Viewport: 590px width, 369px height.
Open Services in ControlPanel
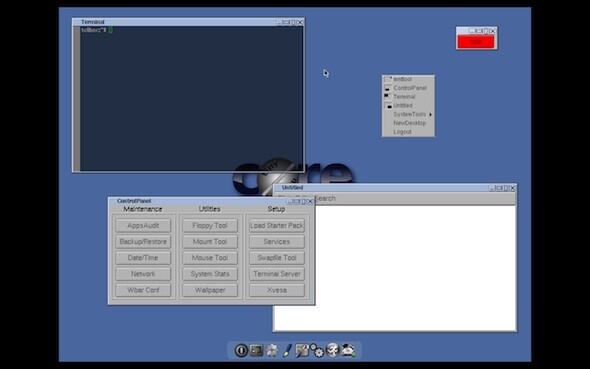point(277,241)
